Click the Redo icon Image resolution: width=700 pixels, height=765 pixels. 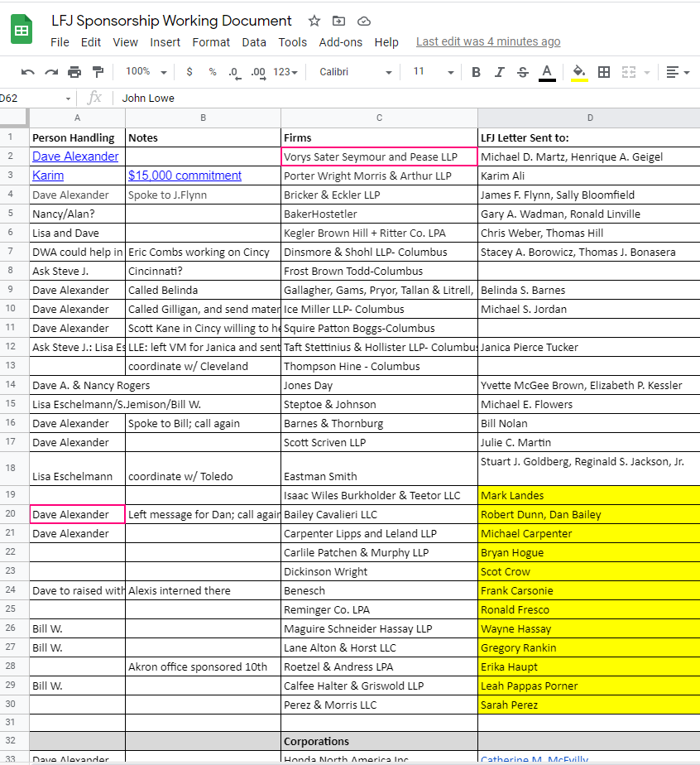[51, 72]
